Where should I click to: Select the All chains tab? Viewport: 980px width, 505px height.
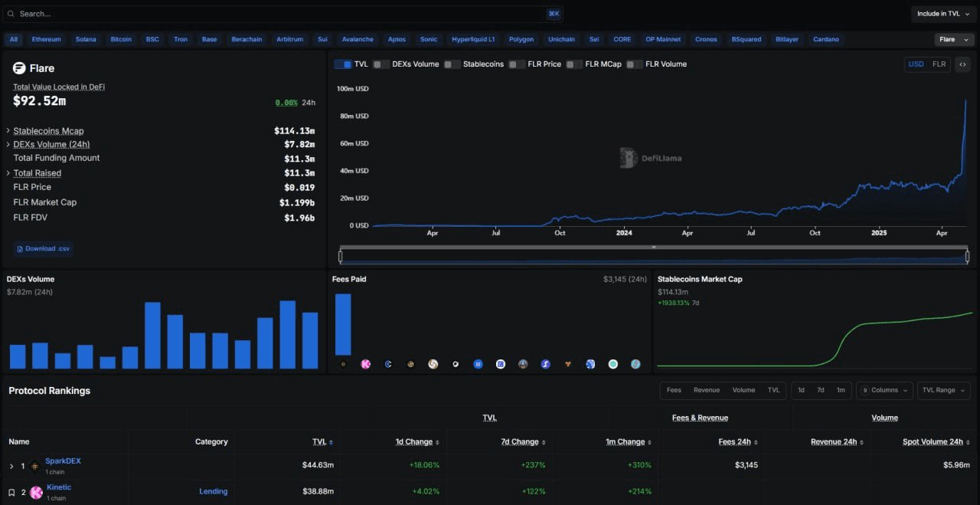14,39
